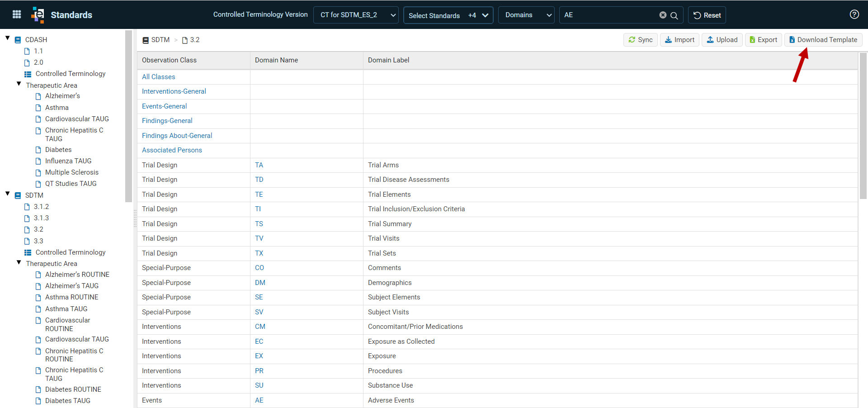Viewport: 868px width, 408px height.
Task: Open the TX domain link
Action: (259, 253)
